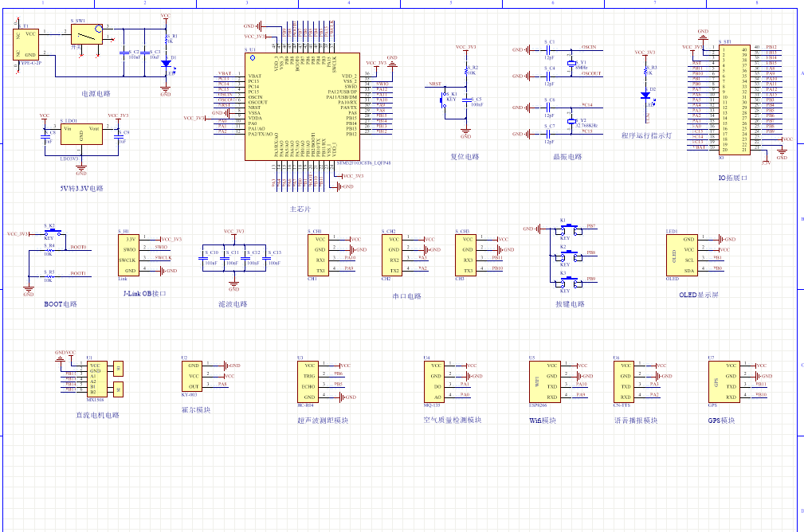Select resistor S_R4 10K on BOOT0 line

pyautogui.click(x=48, y=250)
